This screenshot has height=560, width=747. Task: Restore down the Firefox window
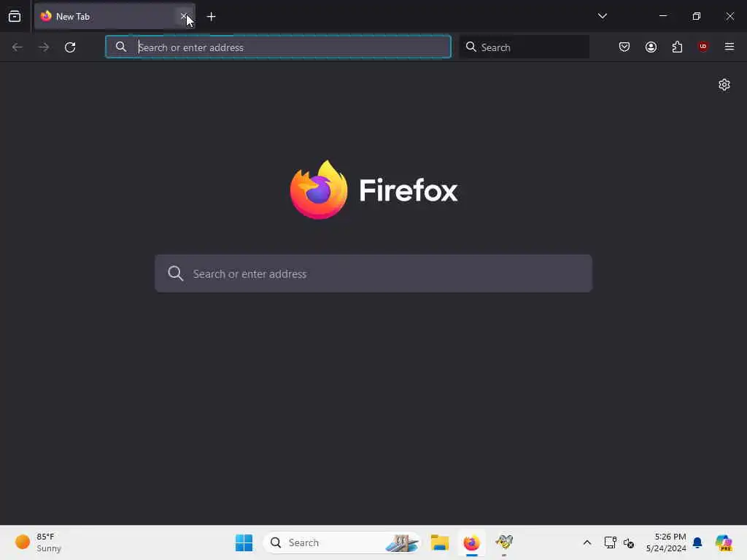coord(696,16)
